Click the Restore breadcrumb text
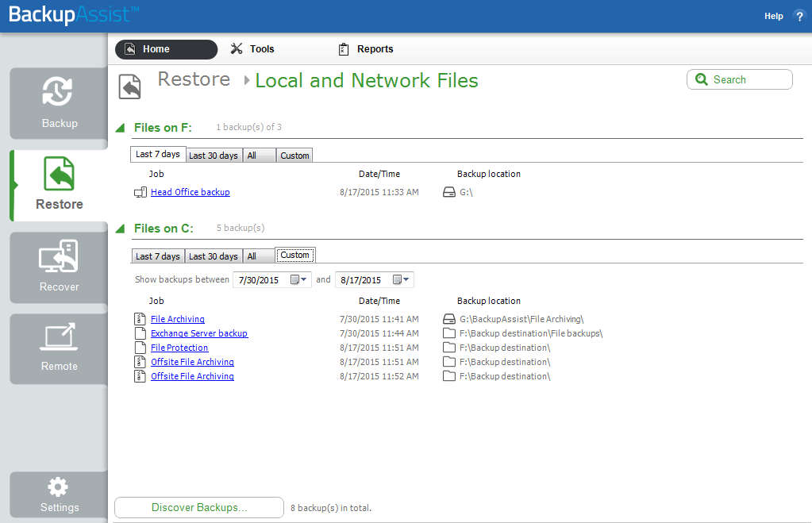The height and width of the screenshot is (523, 812). (x=194, y=79)
